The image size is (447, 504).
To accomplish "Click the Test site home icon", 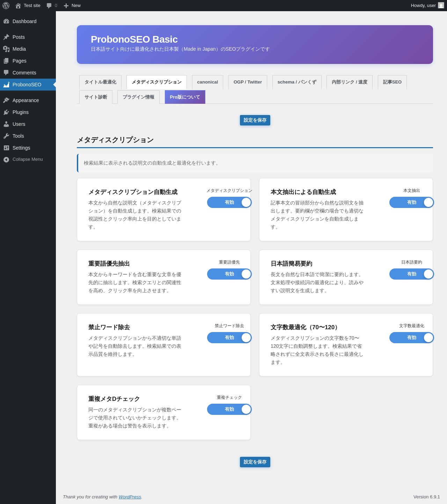I will pos(18,6).
